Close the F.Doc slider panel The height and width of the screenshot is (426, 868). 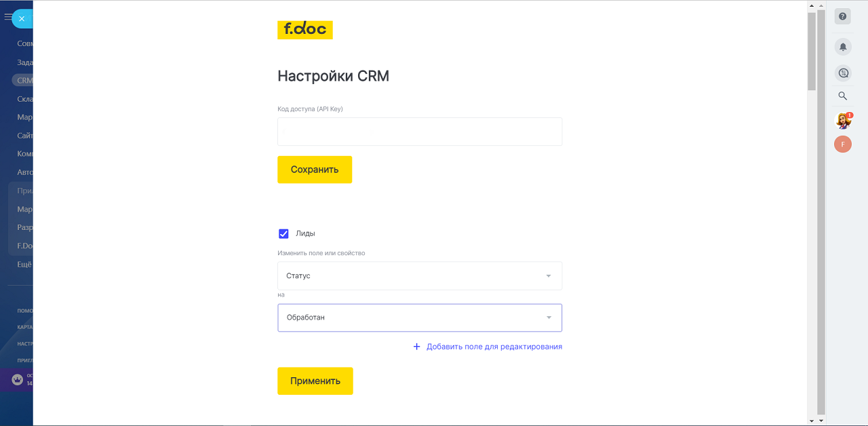pos(22,18)
